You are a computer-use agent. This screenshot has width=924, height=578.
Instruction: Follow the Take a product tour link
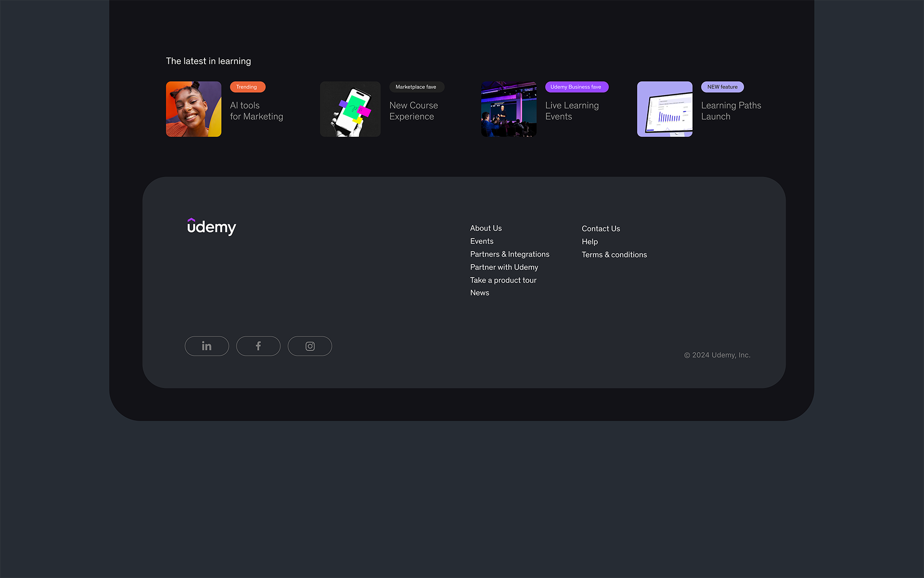coord(503,280)
